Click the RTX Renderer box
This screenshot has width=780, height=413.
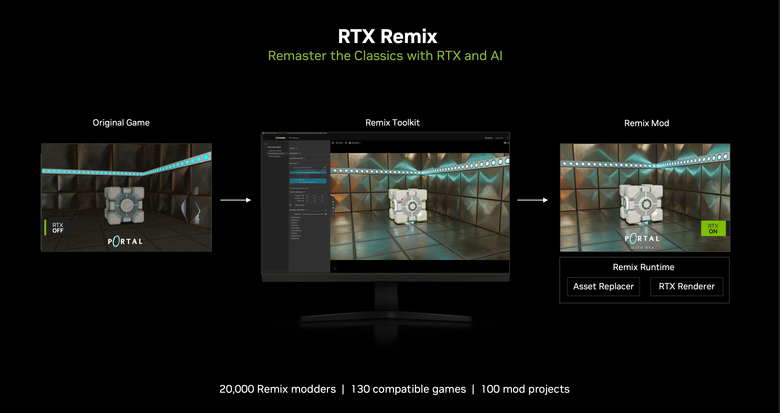coord(686,287)
